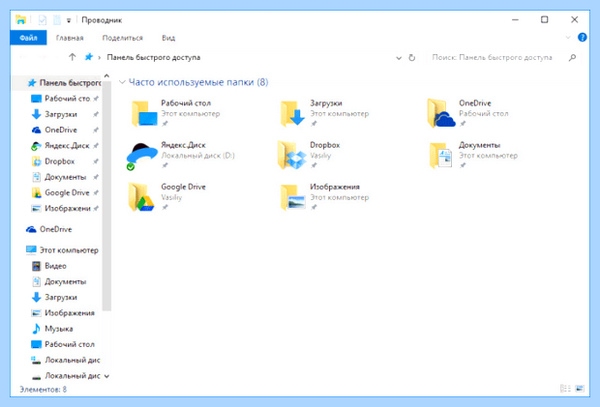Open the quick access toolbar customize dropdown
Screen dimensions: 600x407
(68, 20)
